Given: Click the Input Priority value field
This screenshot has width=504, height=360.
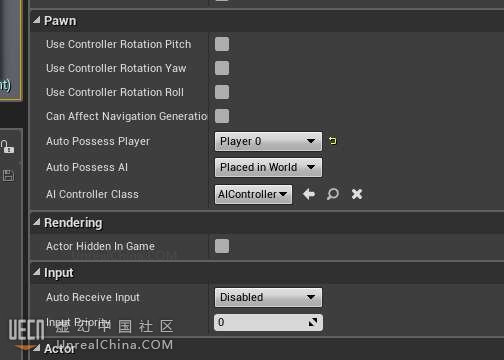Looking at the screenshot, I should tap(268, 322).
